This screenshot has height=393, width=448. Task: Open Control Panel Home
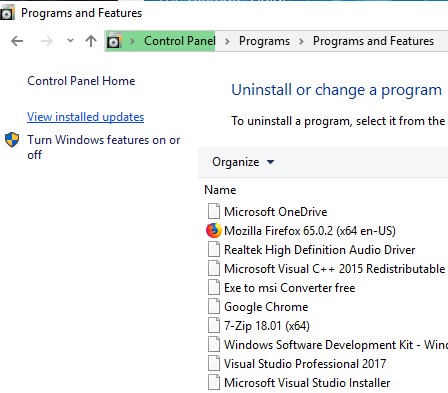tap(81, 81)
